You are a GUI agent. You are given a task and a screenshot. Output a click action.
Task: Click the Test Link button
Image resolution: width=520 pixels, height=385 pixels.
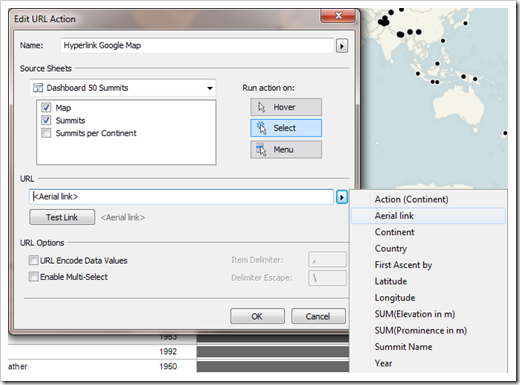pos(62,217)
